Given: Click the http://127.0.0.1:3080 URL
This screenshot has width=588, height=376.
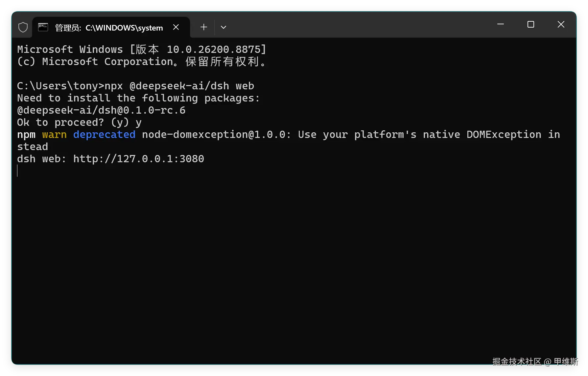Looking at the screenshot, I should pyautogui.click(x=139, y=159).
